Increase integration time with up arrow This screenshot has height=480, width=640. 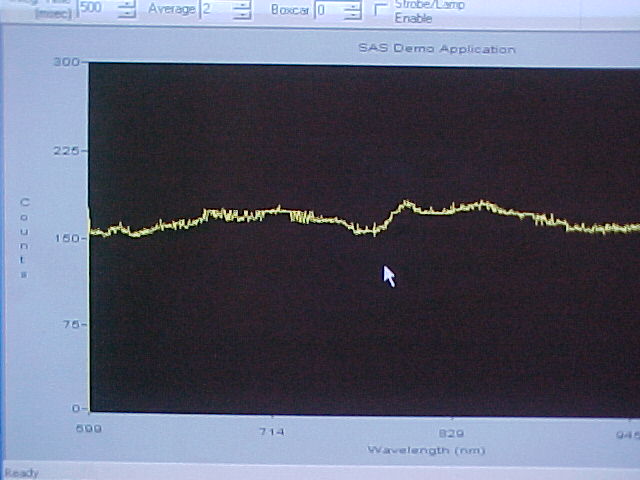(x=126, y=4)
